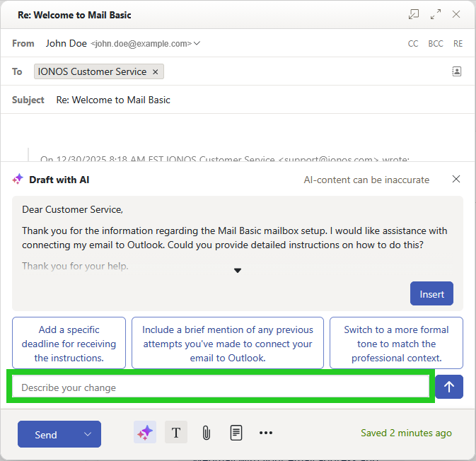This screenshot has width=476, height=461.
Task: Click the 'Saved 2 minutes ago' status text
Action: tap(406, 433)
